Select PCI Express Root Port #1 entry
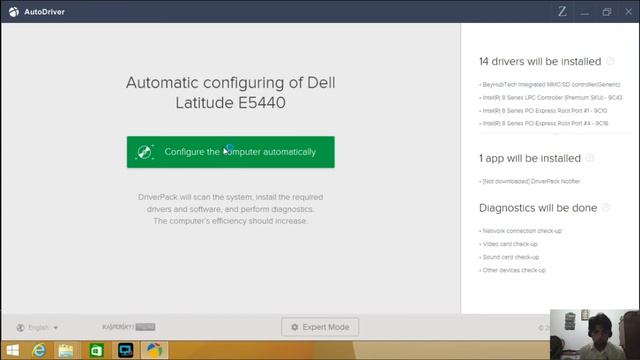 543,111
